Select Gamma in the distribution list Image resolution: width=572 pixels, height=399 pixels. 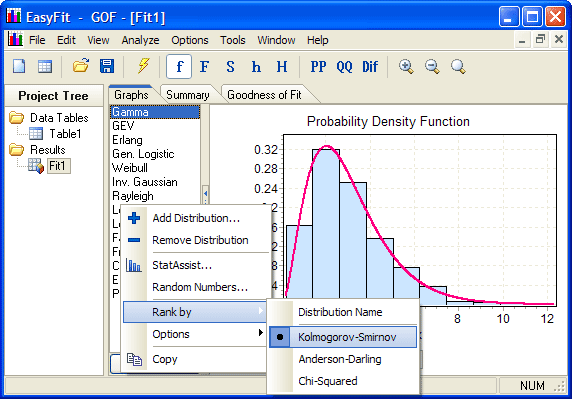click(x=155, y=112)
